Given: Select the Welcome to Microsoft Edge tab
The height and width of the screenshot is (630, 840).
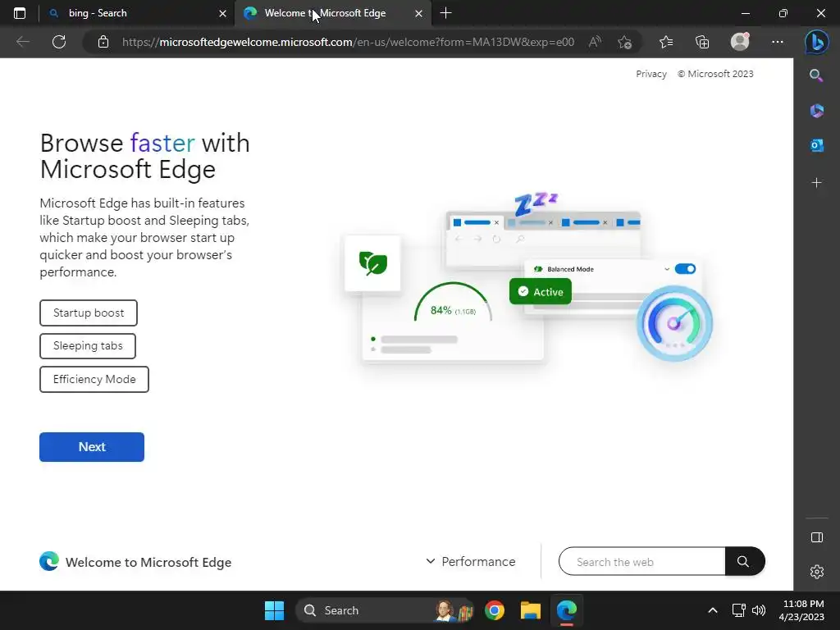Looking at the screenshot, I should click(333, 13).
